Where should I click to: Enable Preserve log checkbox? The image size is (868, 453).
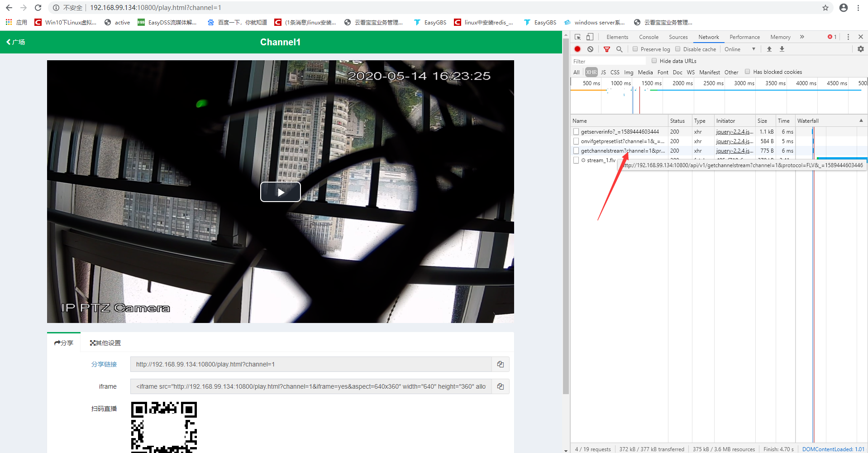[635, 49]
